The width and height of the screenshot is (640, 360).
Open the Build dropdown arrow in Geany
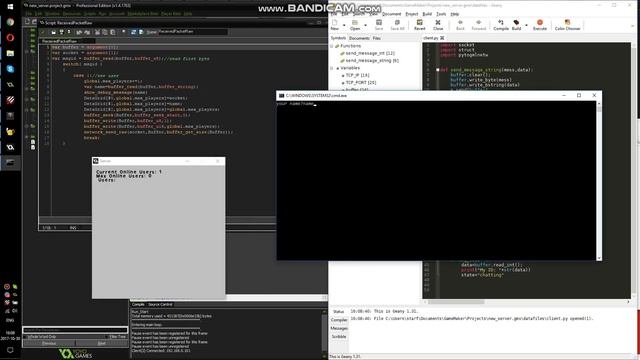pos(526,25)
